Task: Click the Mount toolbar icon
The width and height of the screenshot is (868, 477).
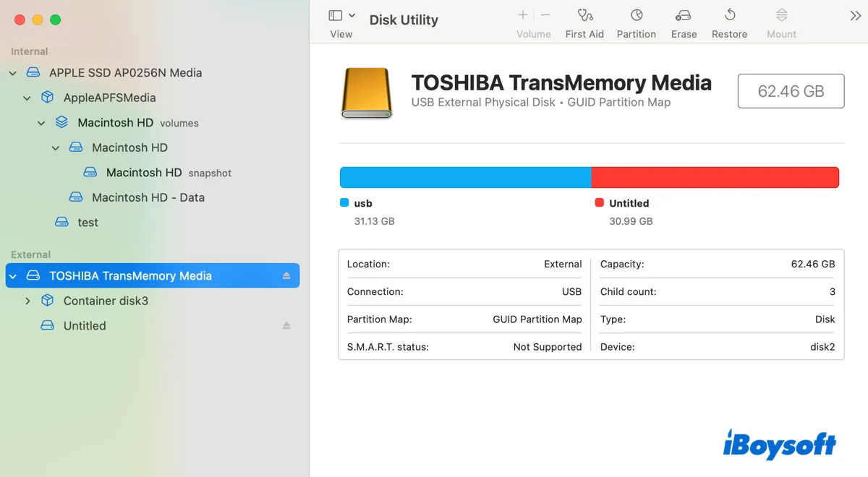Action: pyautogui.click(x=781, y=15)
